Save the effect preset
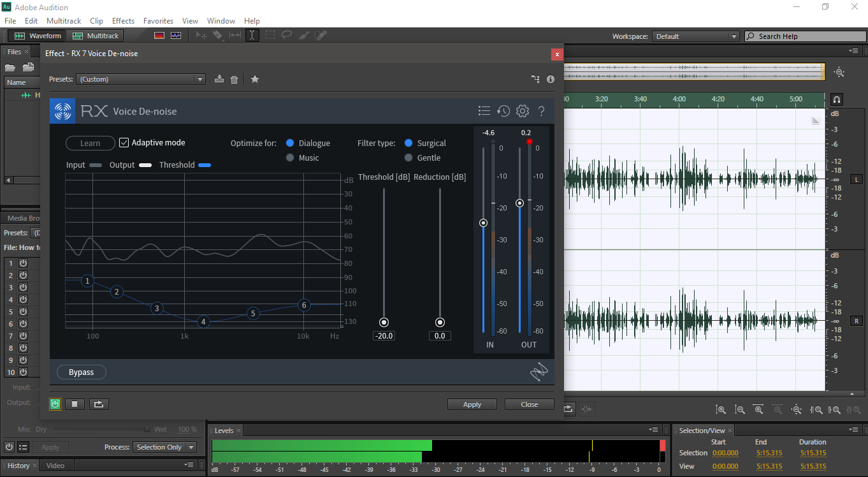The height and width of the screenshot is (477, 868). click(219, 79)
